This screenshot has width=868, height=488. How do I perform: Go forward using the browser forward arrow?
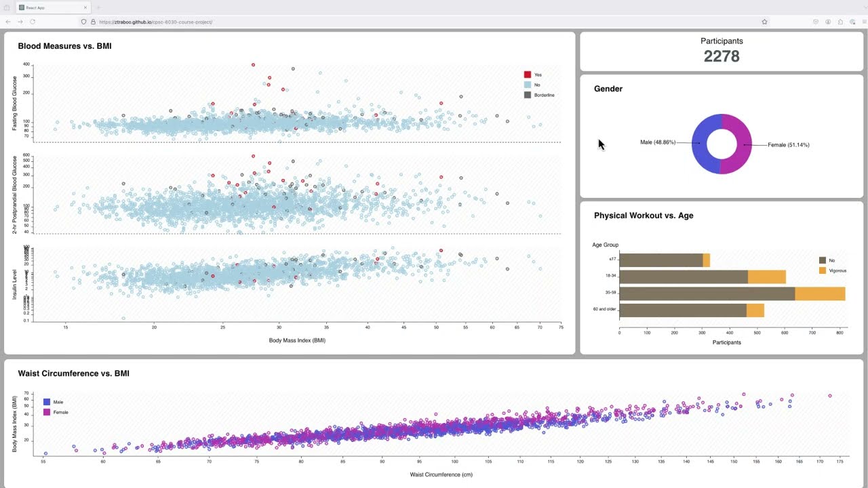20,22
